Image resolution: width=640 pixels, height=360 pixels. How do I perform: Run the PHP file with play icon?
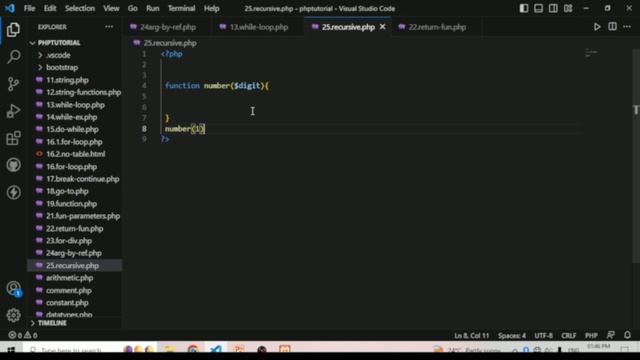point(597,27)
